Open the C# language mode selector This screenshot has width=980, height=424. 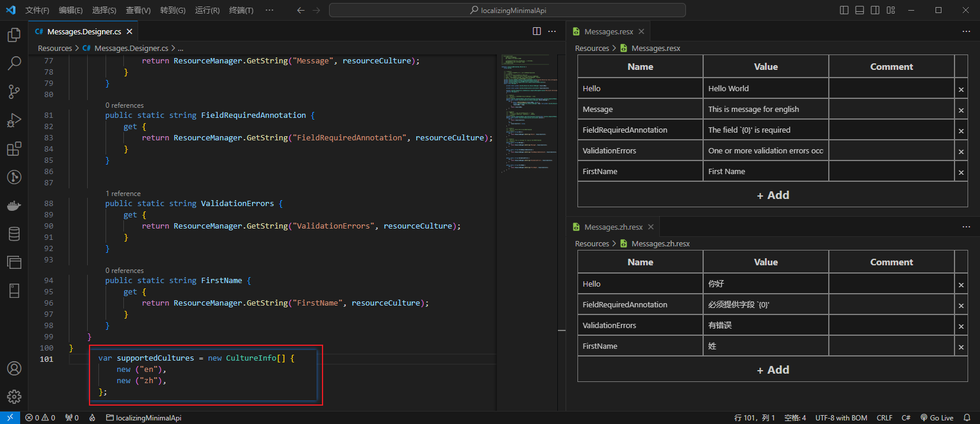pos(906,417)
